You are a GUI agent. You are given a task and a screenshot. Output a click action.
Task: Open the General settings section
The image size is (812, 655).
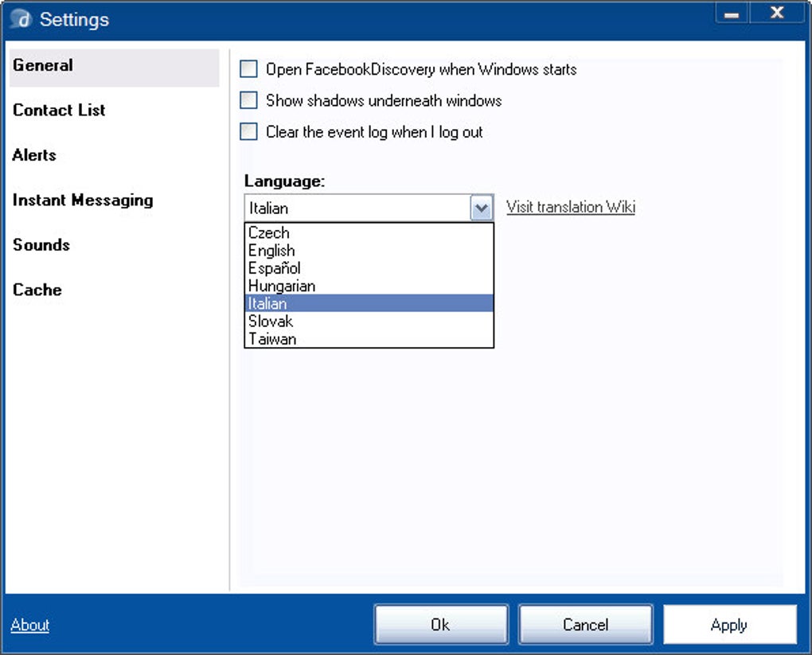tap(114, 66)
